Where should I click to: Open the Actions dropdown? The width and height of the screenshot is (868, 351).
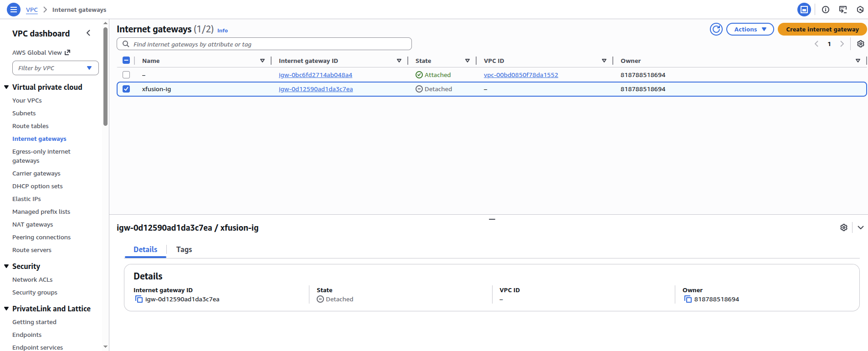[x=750, y=29]
